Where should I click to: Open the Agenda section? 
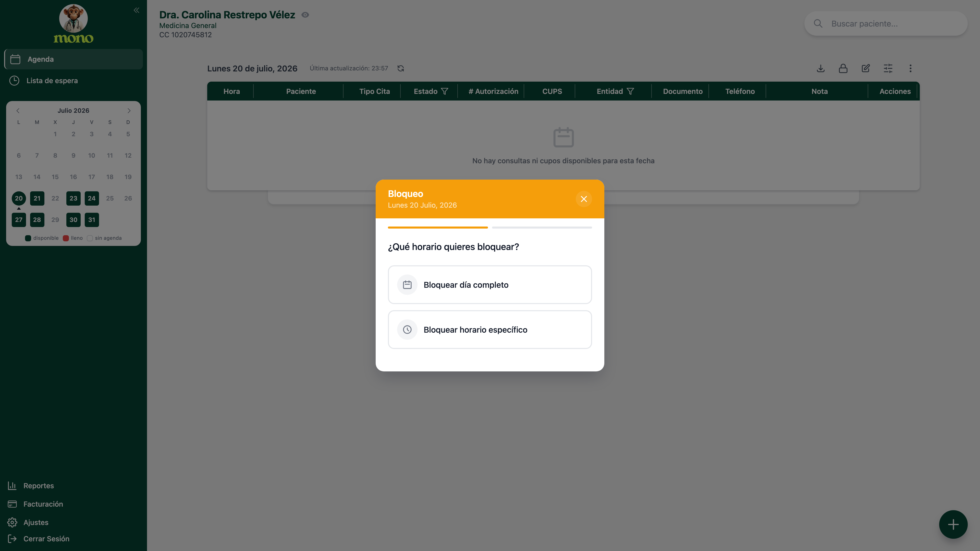point(73,59)
